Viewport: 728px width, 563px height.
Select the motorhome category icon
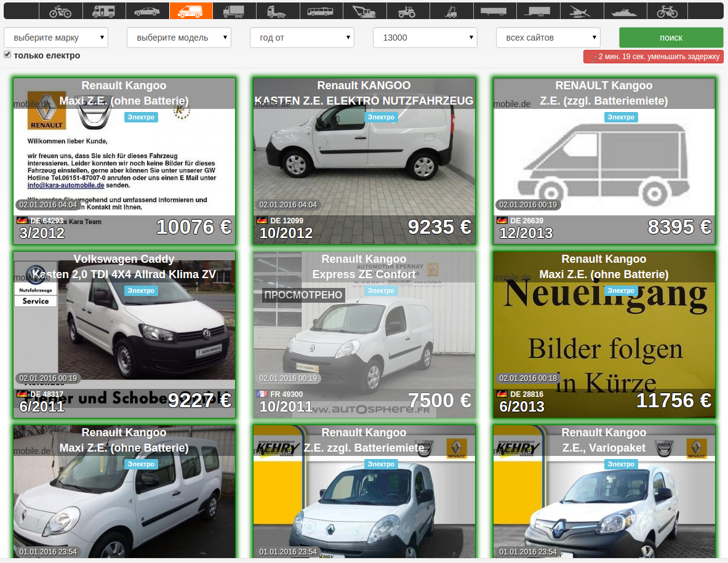[103, 11]
